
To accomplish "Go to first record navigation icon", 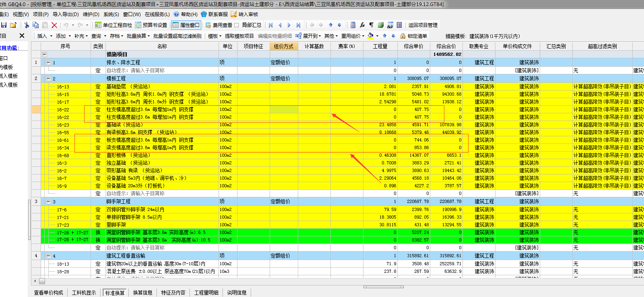I will click(x=271, y=25).
